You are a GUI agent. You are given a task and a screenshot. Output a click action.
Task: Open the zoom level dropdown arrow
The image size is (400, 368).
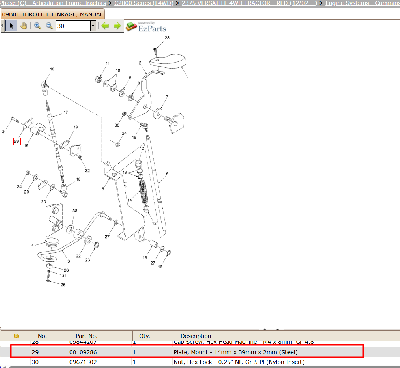tap(94, 26)
